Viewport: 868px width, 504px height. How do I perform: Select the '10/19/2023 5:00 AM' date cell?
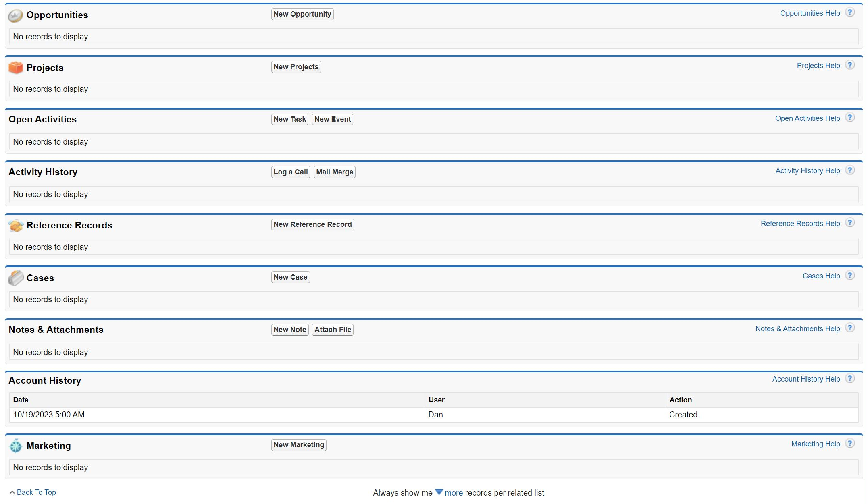(217, 415)
